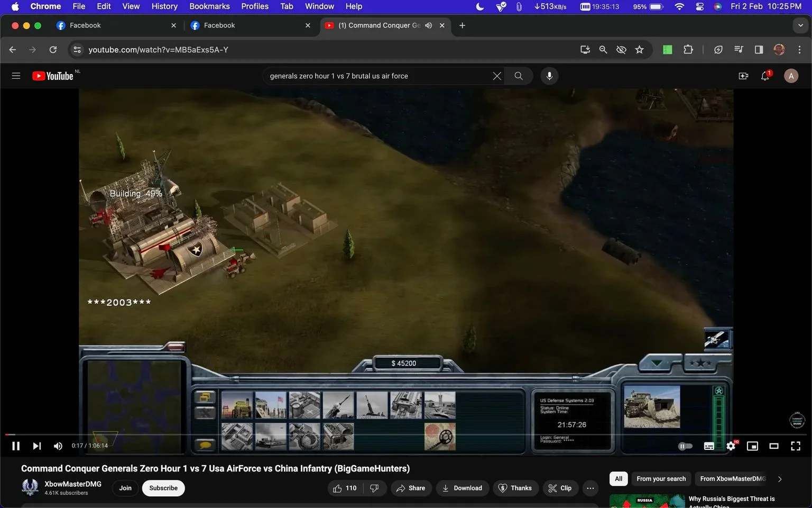Pause the YouTube video
This screenshot has height=508, width=812.
click(x=16, y=446)
